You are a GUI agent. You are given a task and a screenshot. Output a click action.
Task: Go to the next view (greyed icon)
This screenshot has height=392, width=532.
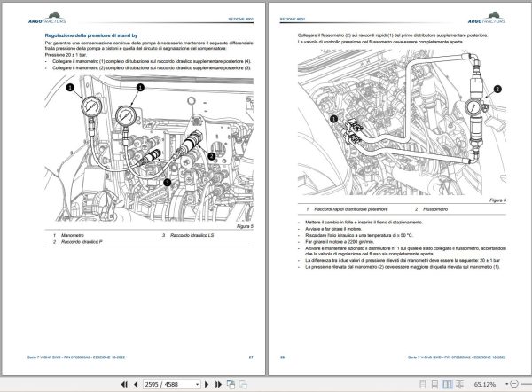click(243, 385)
